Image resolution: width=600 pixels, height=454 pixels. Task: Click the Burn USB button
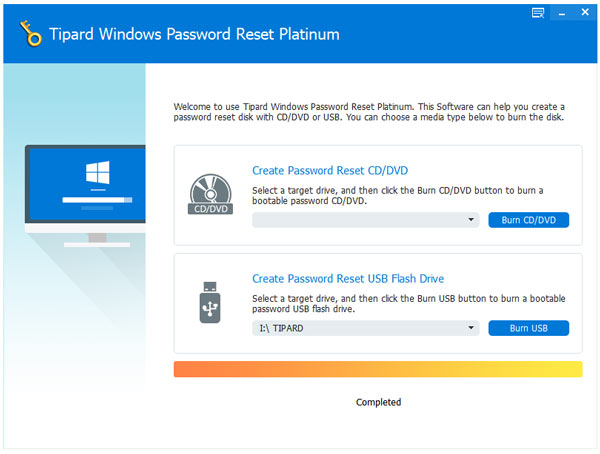[528, 328]
